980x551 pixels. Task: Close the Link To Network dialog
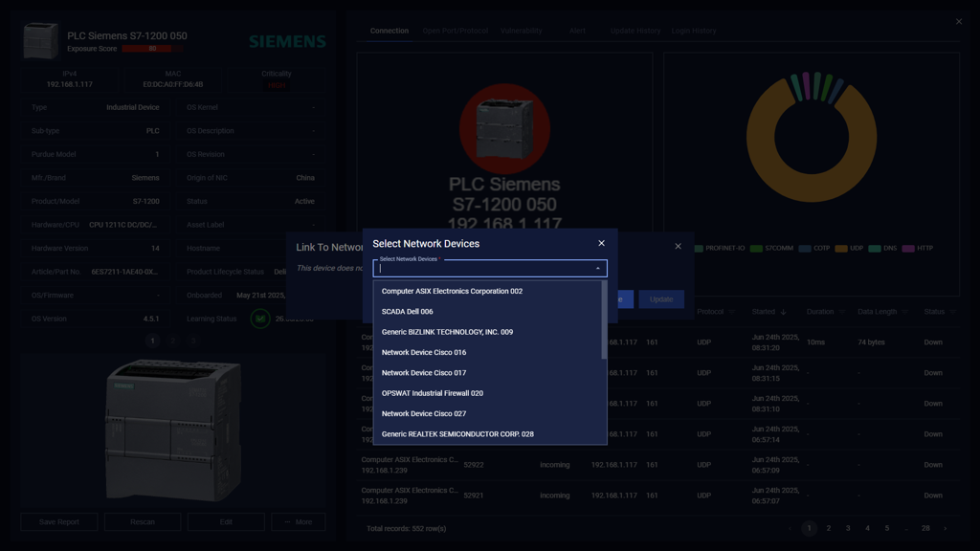point(678,246)
